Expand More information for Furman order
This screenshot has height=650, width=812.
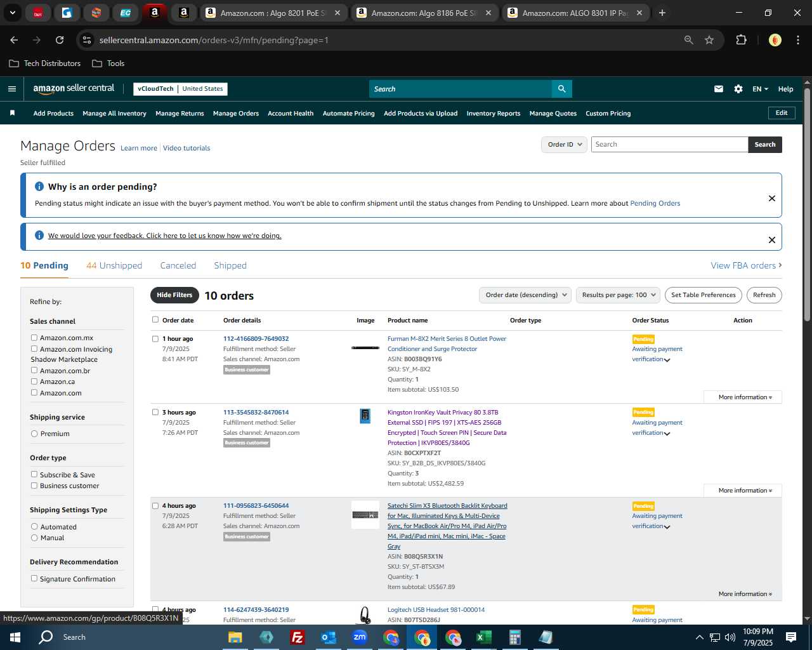[744, 397]
